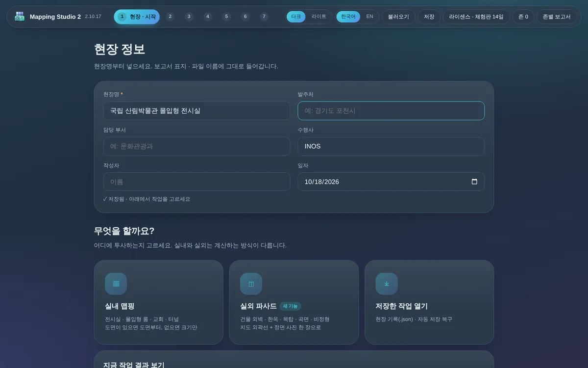588x368 pixels.
Task: Go to step 3
Action: (x=189, y=17)
